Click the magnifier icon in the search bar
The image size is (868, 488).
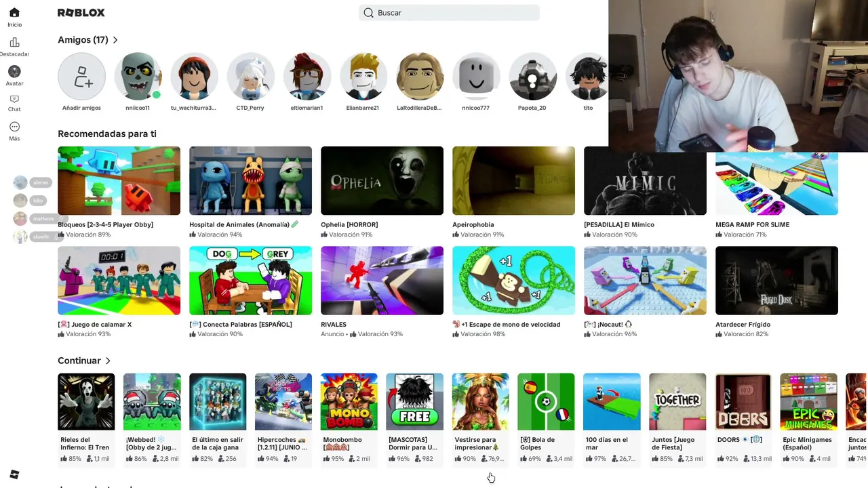click(x=368, y=13)
